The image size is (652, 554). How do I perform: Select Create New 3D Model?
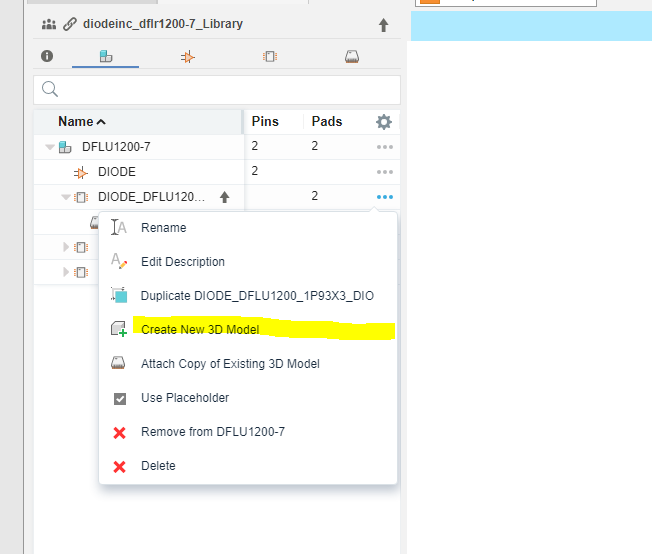click(x=248, y=329)
